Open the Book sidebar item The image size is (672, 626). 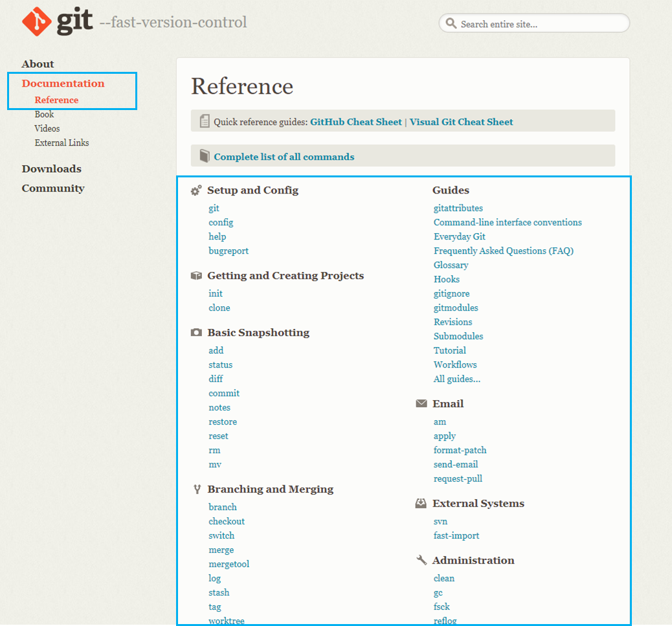click(44, 115)
